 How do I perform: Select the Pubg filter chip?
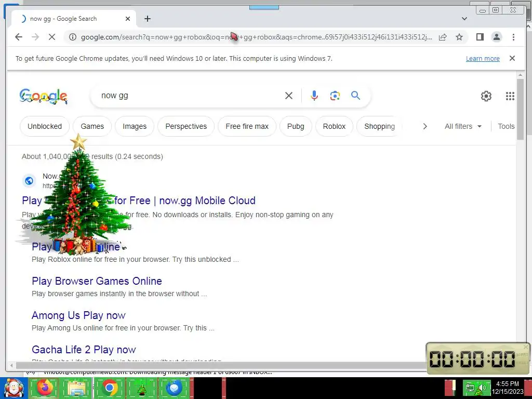[296, 126]
